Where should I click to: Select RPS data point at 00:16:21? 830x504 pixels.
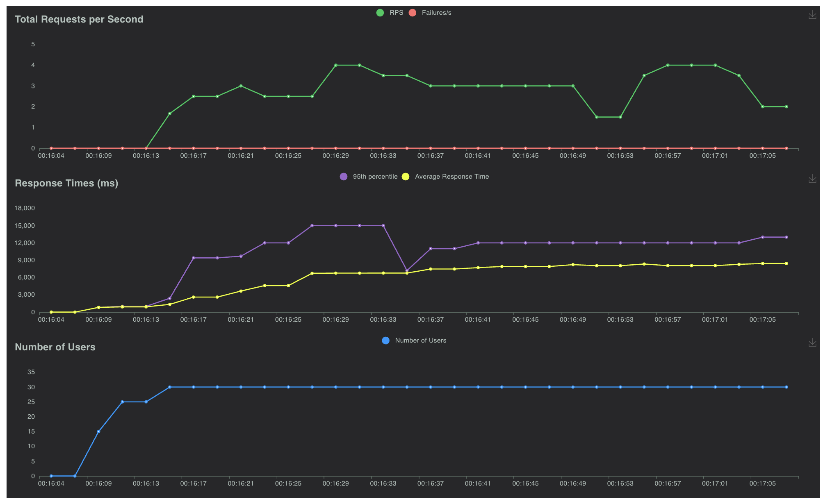[241, 86]
